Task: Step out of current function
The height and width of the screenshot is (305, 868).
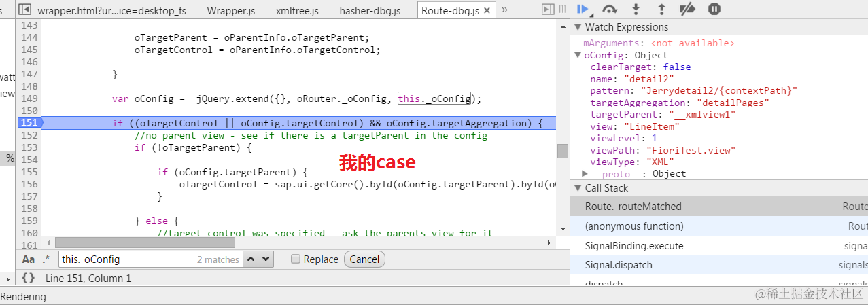Action: [661, 9]
